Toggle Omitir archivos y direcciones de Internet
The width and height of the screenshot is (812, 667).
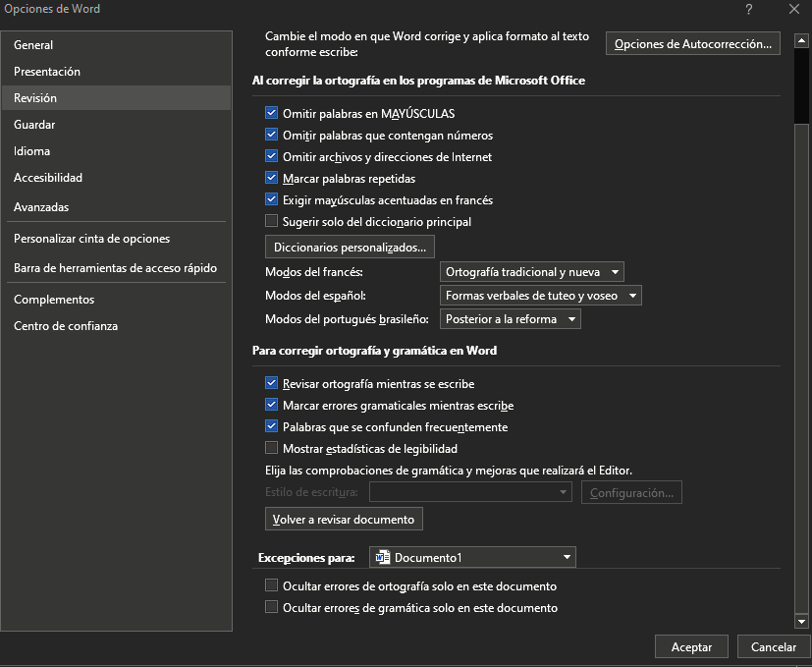271,156
